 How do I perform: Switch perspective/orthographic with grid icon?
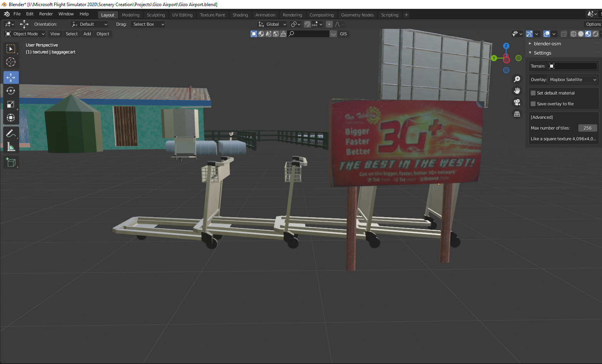click(517, 114)
